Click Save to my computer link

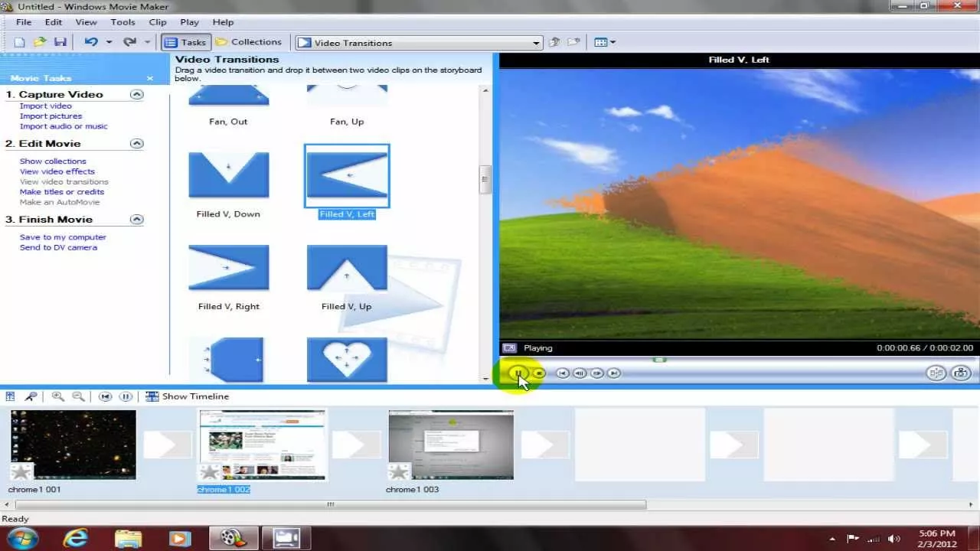coord(63,237)
